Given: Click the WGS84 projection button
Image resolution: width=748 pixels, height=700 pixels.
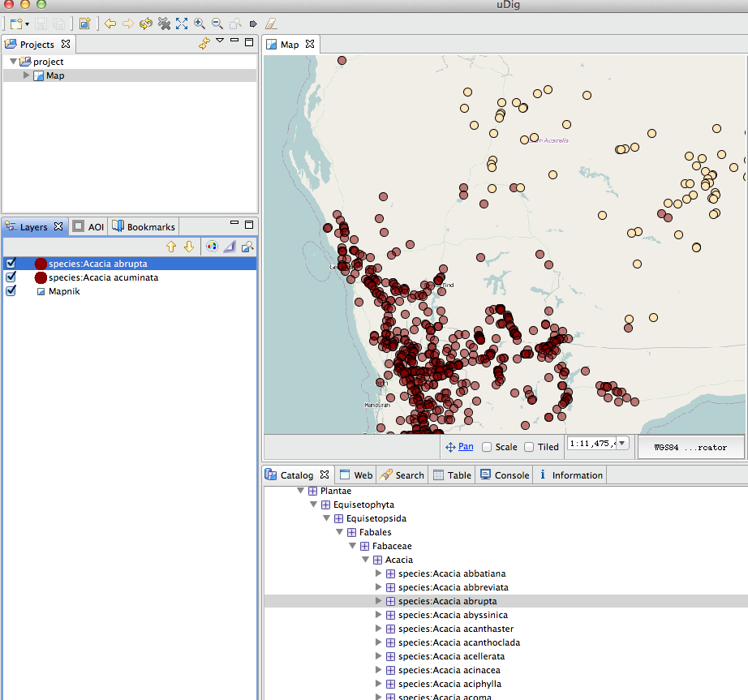Looking at the screenshot, I should tap(690, 447).
